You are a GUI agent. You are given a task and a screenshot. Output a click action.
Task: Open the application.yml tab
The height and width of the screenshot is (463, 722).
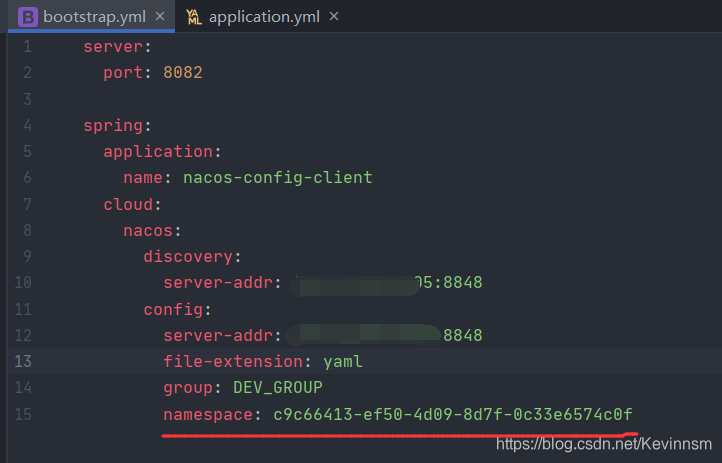click(x=264, y=17)
